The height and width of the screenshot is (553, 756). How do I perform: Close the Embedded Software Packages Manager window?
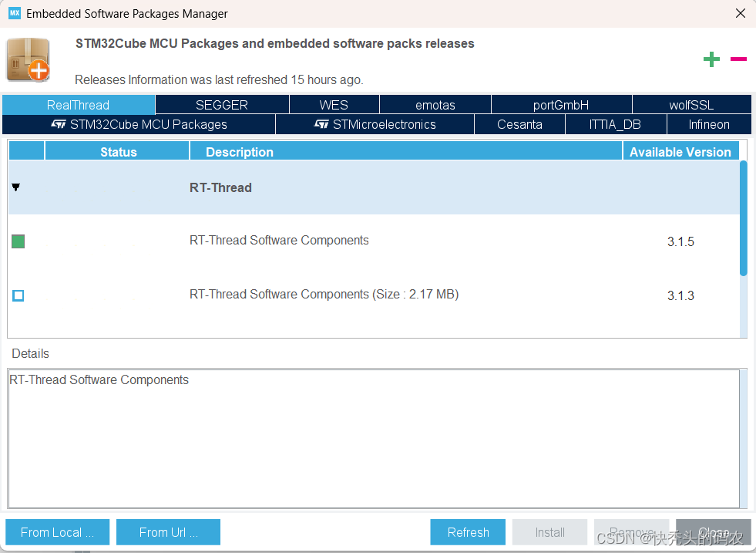[x=741, y=13]
